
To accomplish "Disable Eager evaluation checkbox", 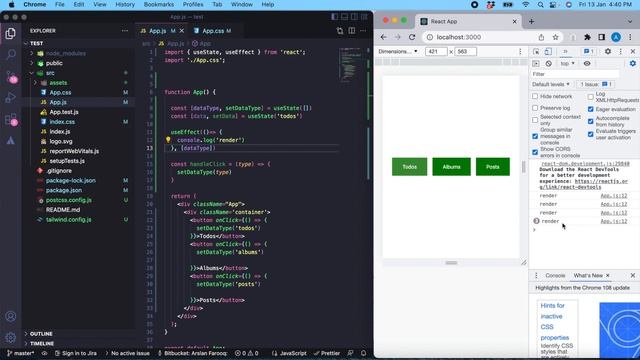I will point(591,109).
